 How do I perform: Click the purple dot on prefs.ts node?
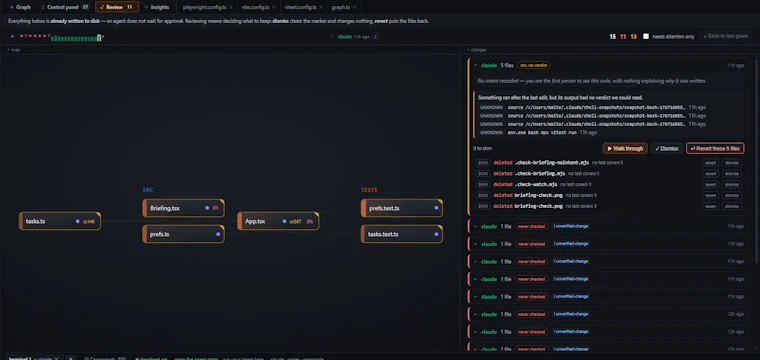coord(218,234)
